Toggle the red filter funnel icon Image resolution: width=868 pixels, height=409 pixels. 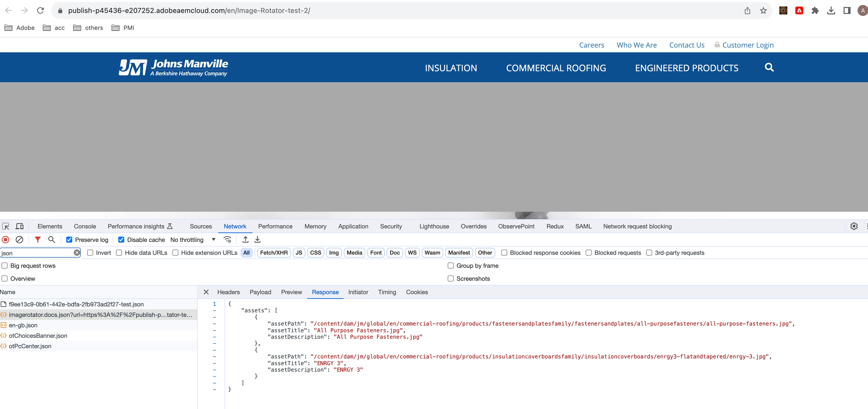tap(38, 240)
